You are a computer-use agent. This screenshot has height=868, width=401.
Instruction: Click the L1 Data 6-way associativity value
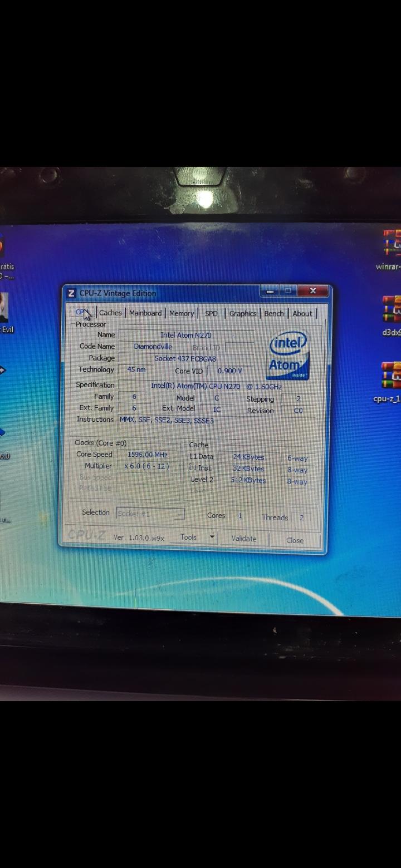click(x=297, y=458)
